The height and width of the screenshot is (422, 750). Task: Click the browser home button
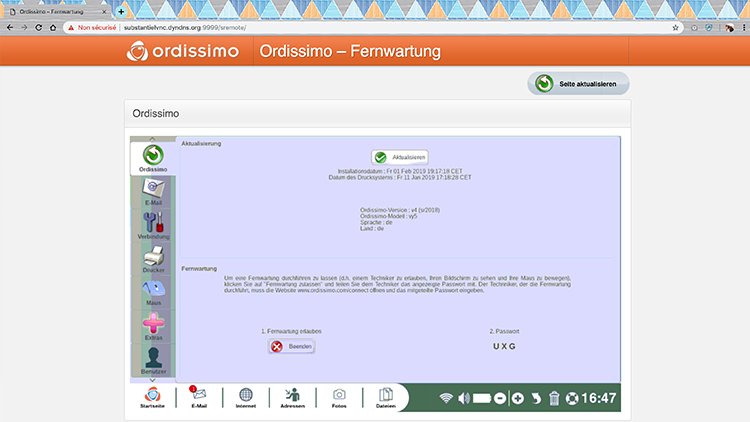tap(53, 28)
